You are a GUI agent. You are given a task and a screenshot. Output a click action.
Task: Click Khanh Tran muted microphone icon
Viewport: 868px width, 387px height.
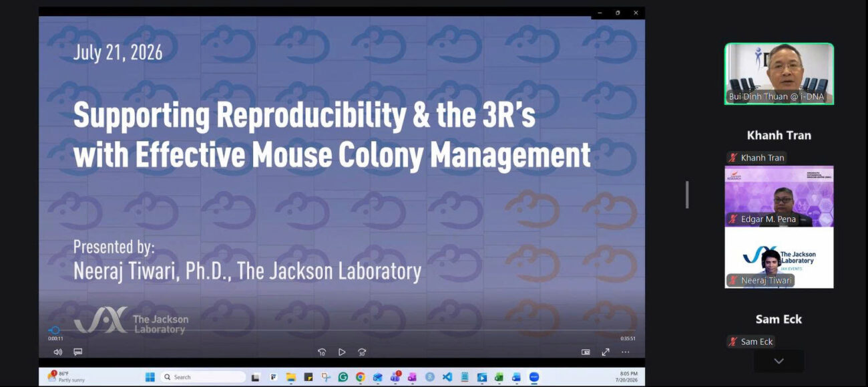(733, 158)
